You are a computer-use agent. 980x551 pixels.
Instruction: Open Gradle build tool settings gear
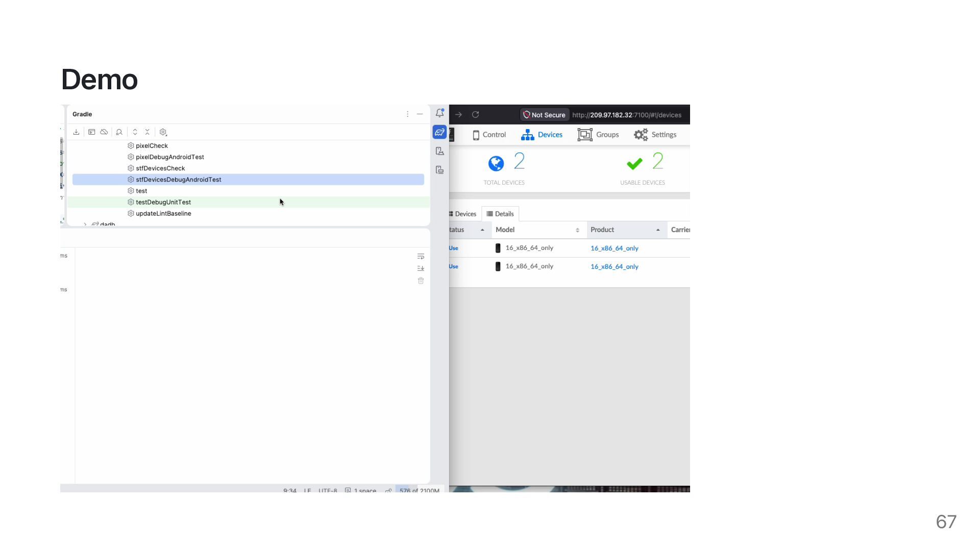click(163, 132)
